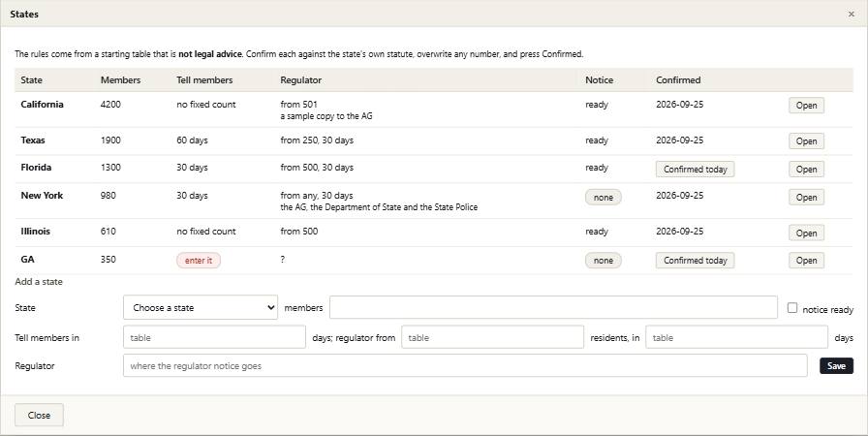868x436 pixels.
Task: Open the Texas row
Action: click(x=806, y=141)
